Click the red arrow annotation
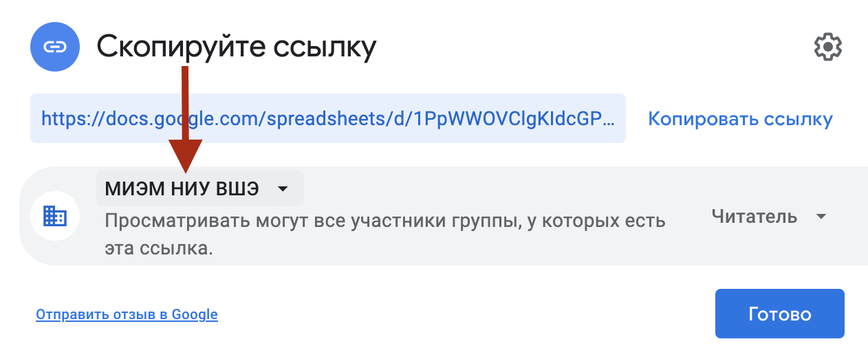The image size is (868, 348). (x=185, y=124)
